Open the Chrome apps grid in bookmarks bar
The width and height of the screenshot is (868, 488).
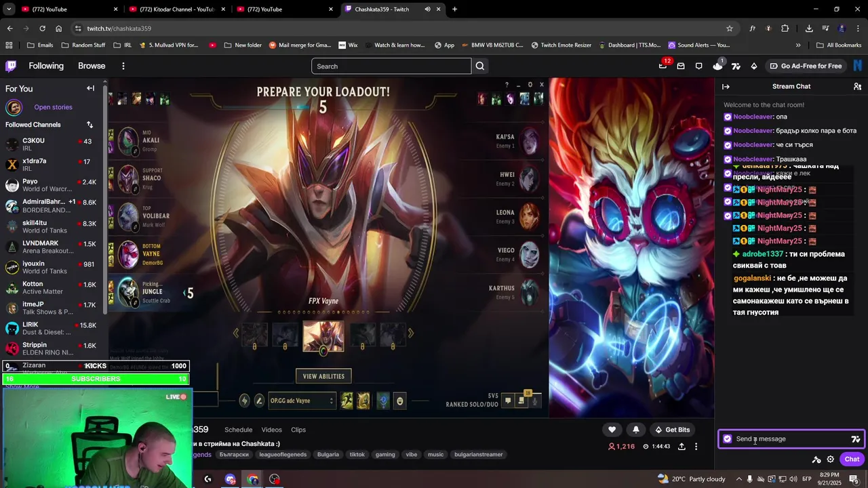point(9,45)
